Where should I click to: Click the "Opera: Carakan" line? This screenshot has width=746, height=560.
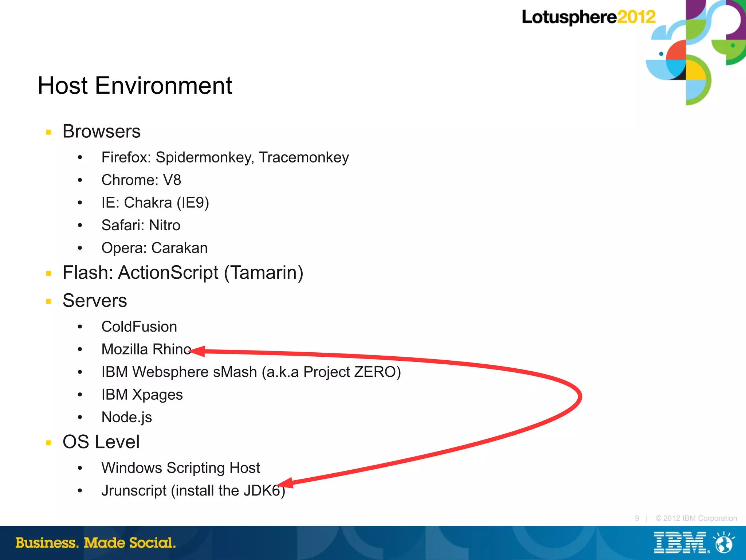154,248
